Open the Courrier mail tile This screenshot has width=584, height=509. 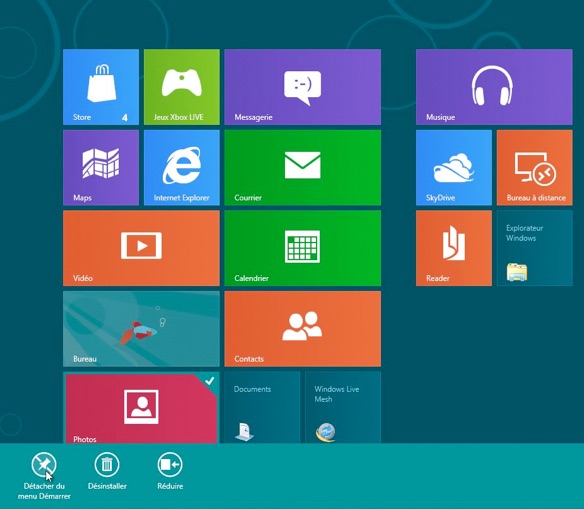[302, 168]
